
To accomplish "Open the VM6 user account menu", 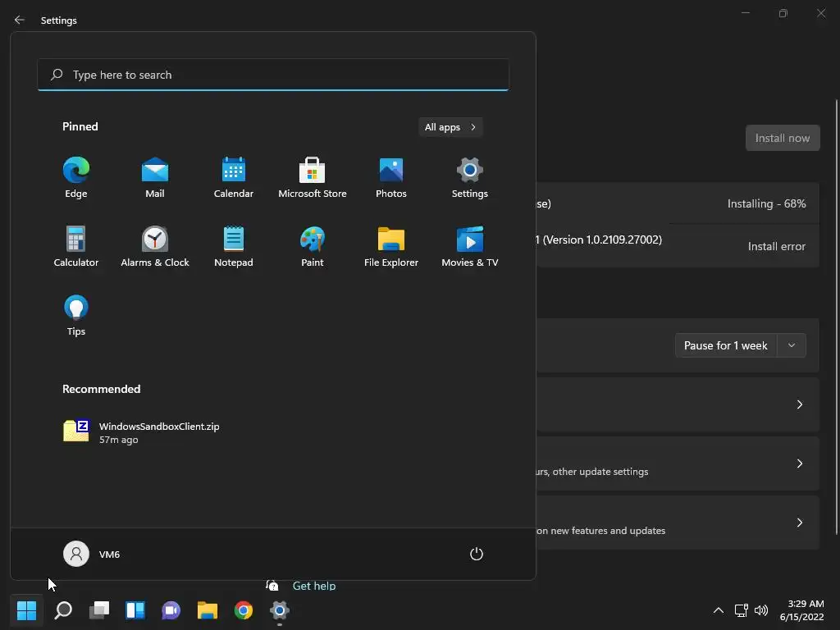I will click(92, 554).
